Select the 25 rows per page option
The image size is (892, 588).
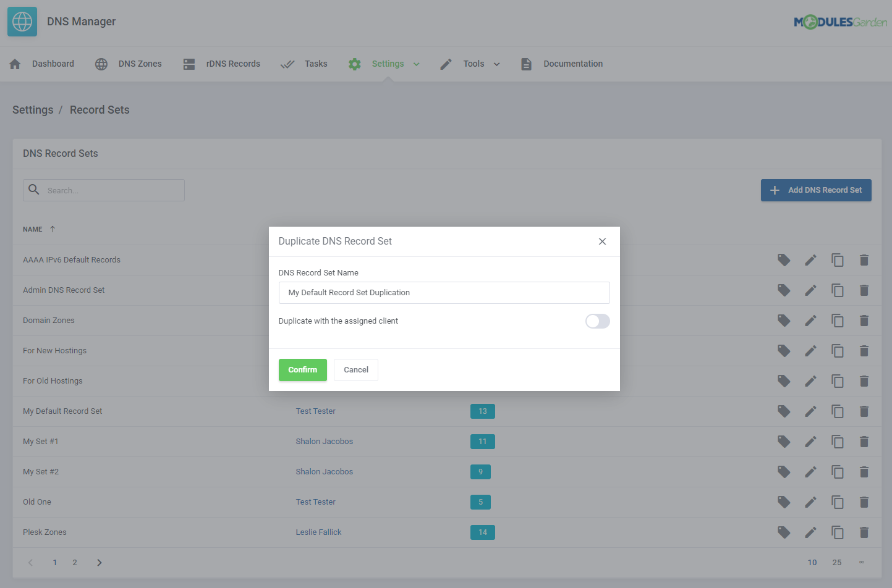(837, 562)
